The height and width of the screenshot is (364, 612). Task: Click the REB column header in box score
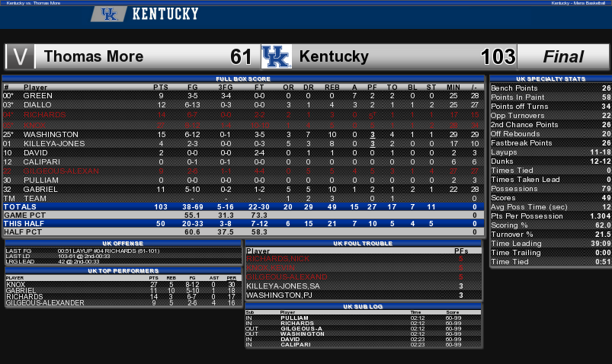click(332, 87)
